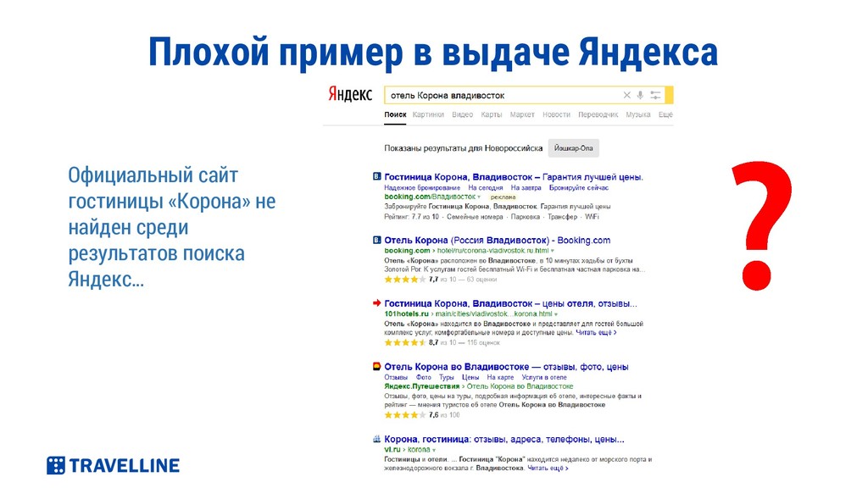Click the Бронируйте сейчас sitelink
868x488 pixels.
[x=578, y=187]
